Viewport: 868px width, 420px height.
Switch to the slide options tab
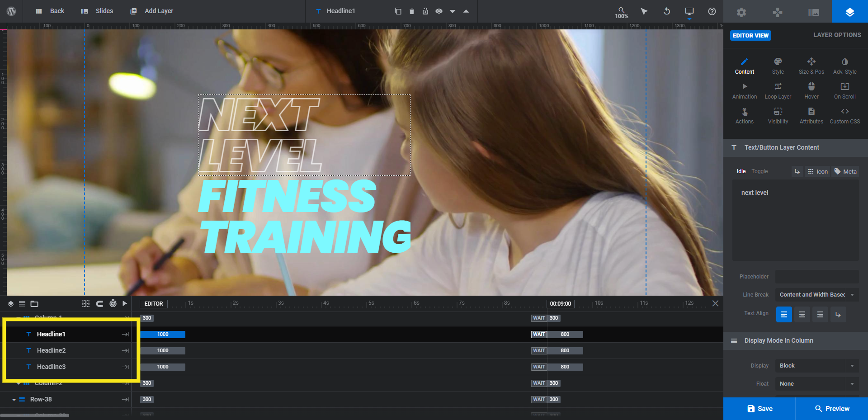click(814, 12)
